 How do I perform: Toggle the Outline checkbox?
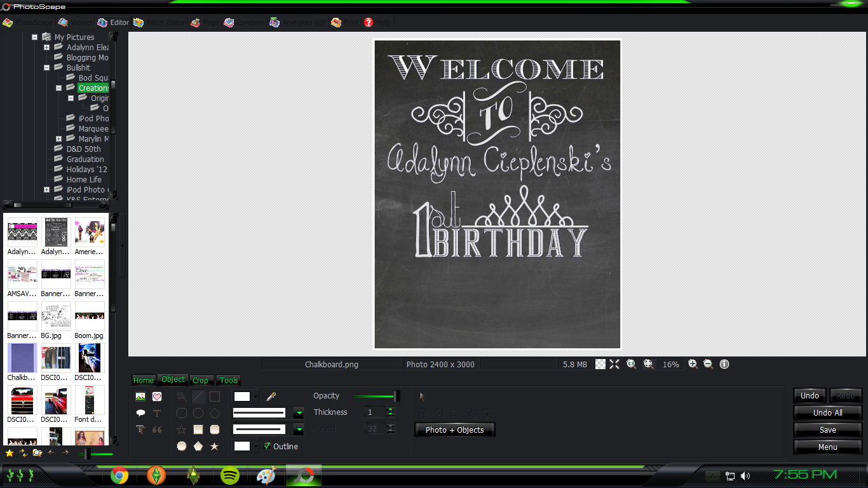pyautogui.click(x=268, y=446)
